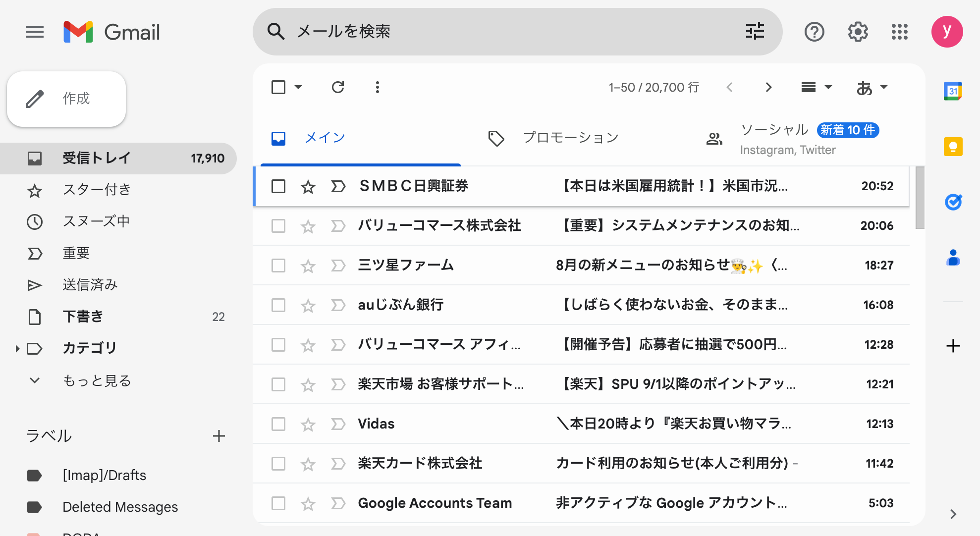Open Google Tasks side panel
The width and height of the screenshot is (980, 536).
[x=953, y=202]
